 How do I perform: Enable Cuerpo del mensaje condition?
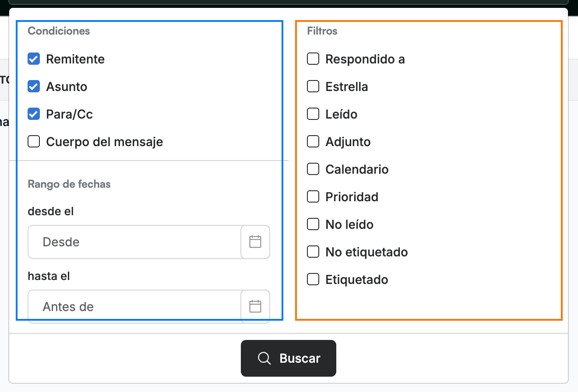(x=34, y=142)
